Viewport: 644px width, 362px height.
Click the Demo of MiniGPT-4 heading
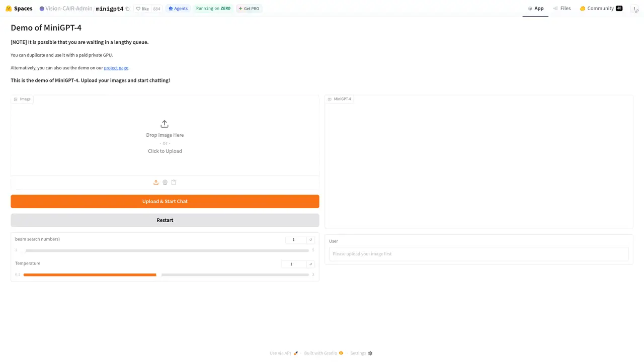(x=46, y=28)
